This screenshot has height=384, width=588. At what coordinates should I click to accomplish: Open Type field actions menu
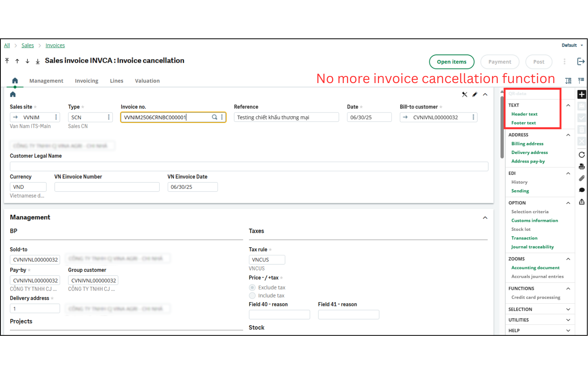(109, 117)
